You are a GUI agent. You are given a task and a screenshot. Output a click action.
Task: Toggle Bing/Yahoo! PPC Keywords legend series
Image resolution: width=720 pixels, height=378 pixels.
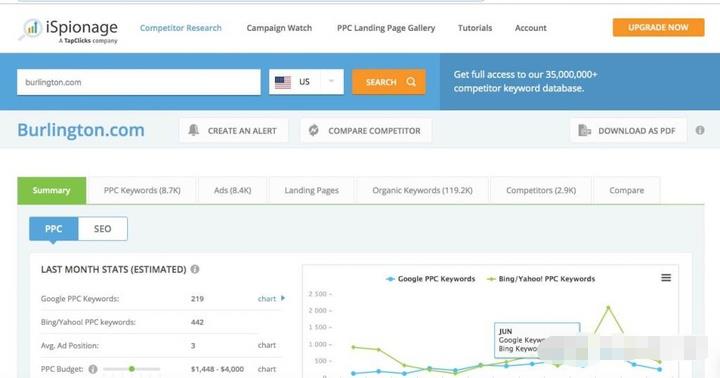pos(541,279)
